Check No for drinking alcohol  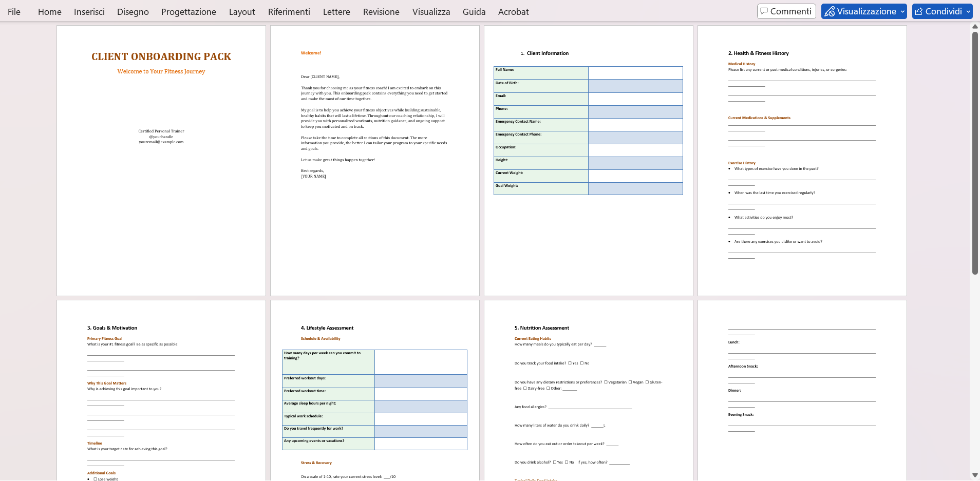coord(567,462)
